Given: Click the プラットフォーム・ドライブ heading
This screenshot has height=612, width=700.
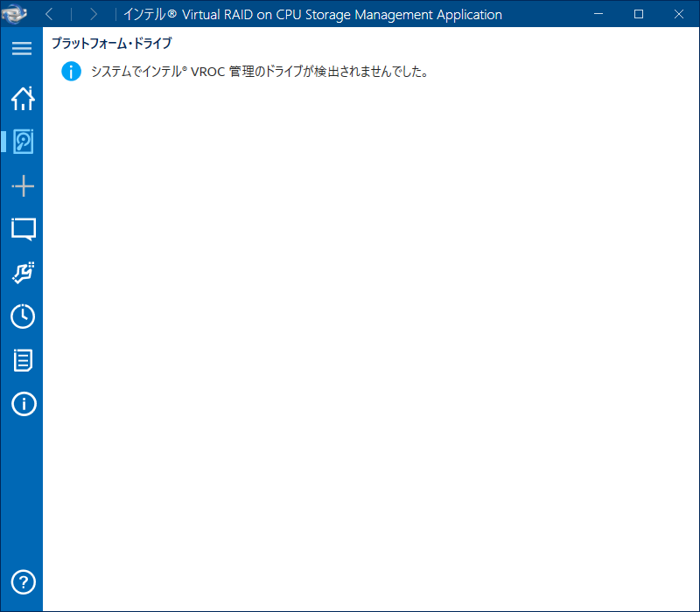Looking at the screenshot, I should (112, 43).
